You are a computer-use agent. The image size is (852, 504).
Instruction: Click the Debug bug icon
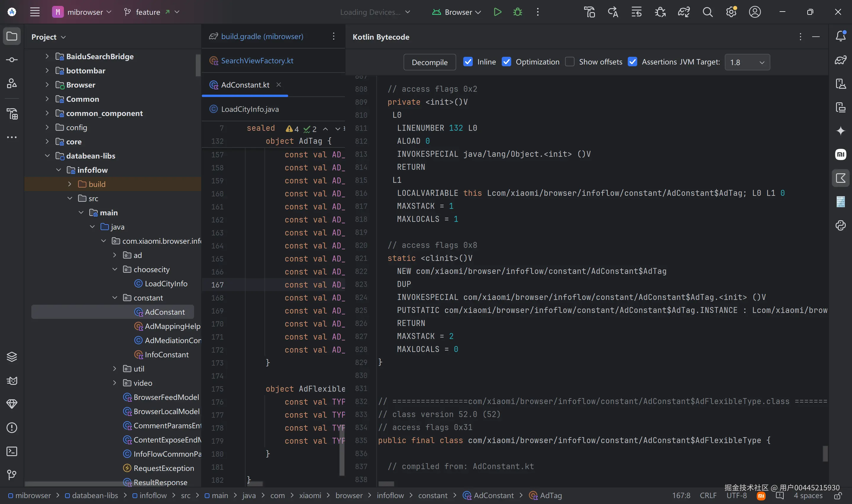point(517,12)
